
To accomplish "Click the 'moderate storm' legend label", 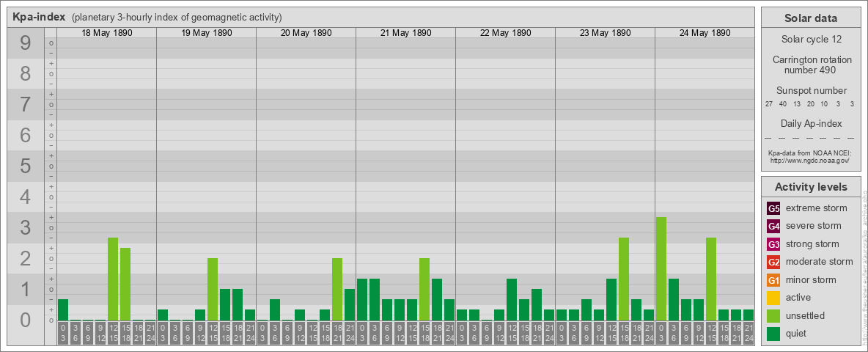I will (820, 262).
